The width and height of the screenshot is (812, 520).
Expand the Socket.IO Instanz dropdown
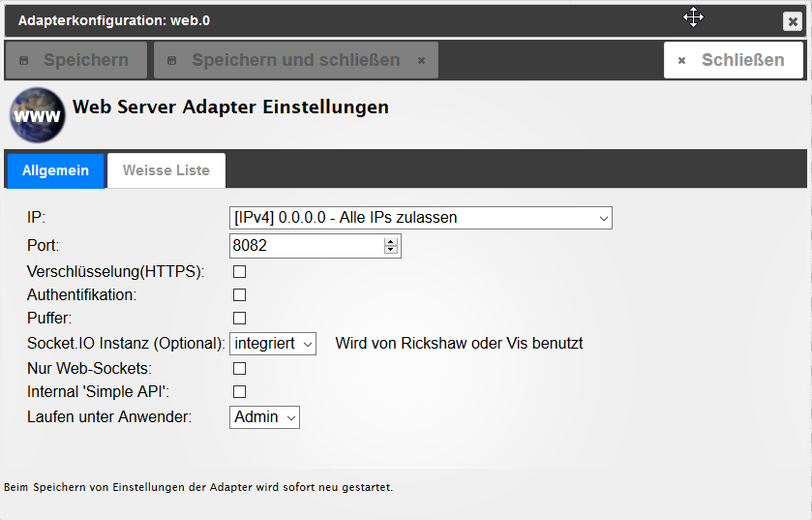coord(273,344)
